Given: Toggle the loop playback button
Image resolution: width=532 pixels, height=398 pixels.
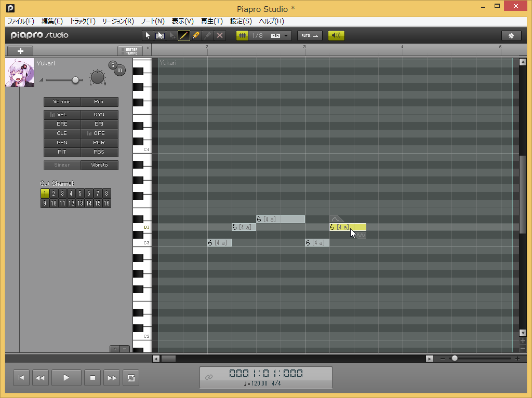Looking at the screenshot, I should [131, 378].
